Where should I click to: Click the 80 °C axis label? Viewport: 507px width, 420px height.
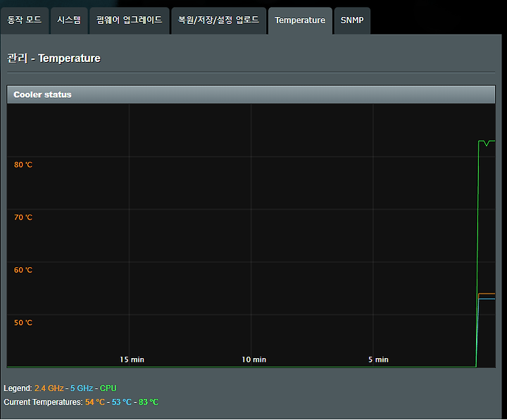click(23, 165)
